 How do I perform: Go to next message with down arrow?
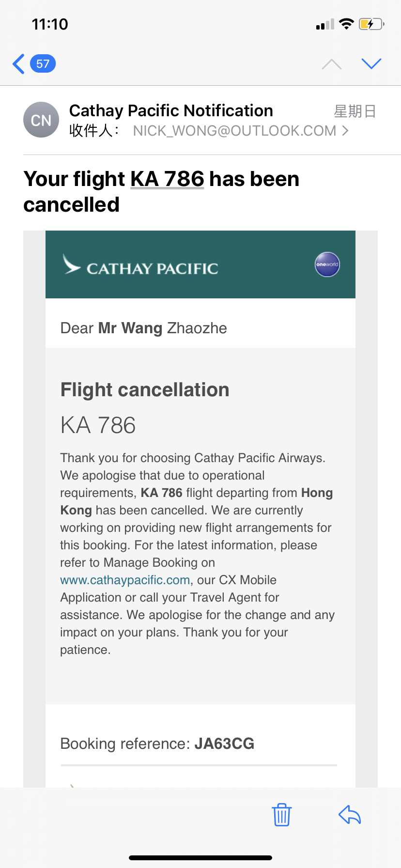tap(371, 63)
